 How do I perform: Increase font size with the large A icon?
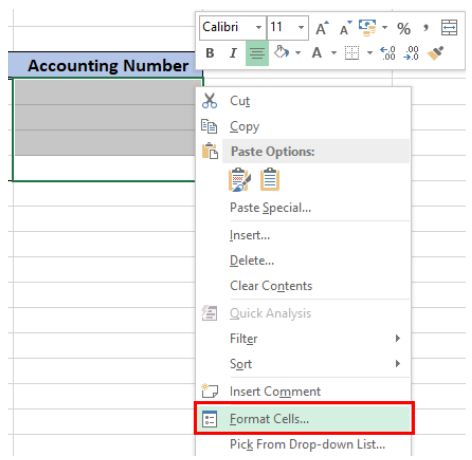point(322,28)
